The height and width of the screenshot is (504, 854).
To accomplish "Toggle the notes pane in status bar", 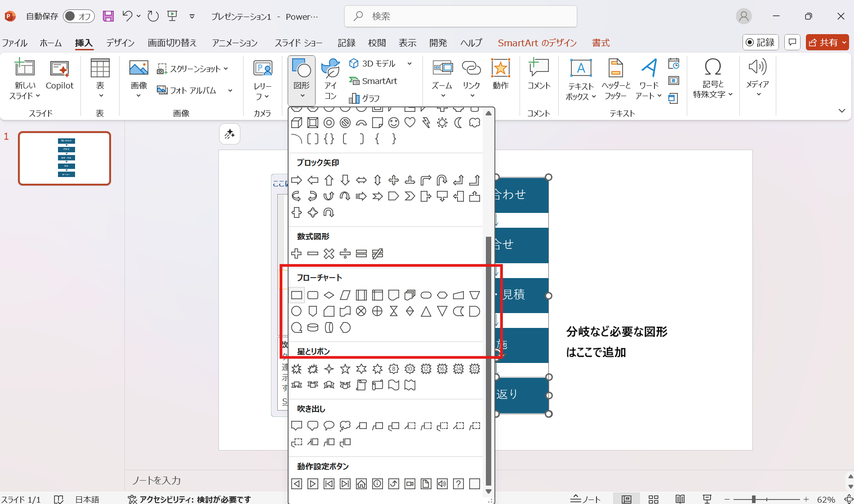I will pos(586,499).
